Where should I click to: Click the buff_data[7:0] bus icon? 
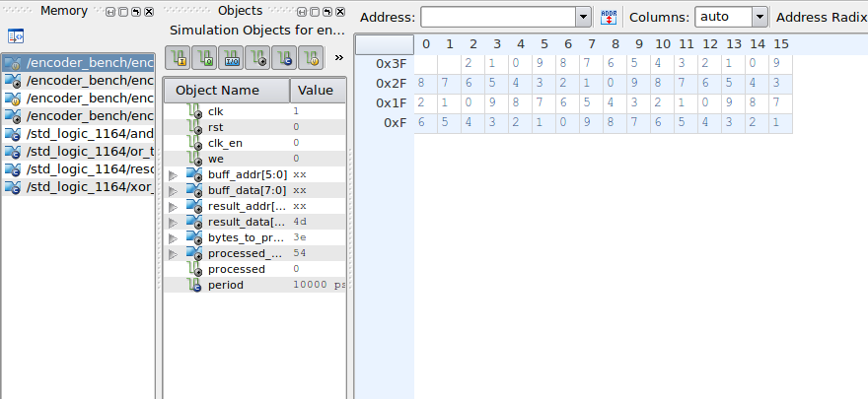(x=194, y=190)
